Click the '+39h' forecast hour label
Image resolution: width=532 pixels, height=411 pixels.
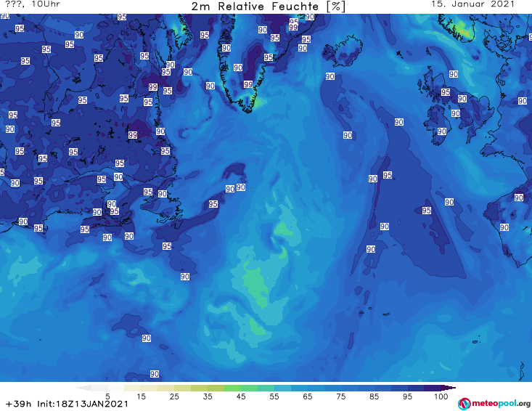coord(18,404)
